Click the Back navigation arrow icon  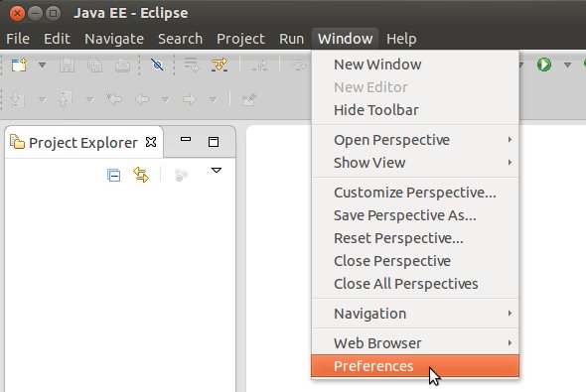[142, 99]
